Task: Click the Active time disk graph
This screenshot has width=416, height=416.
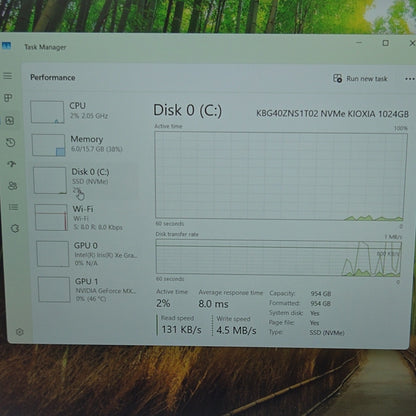Action: pyautogui.click(x=281, y=176)
